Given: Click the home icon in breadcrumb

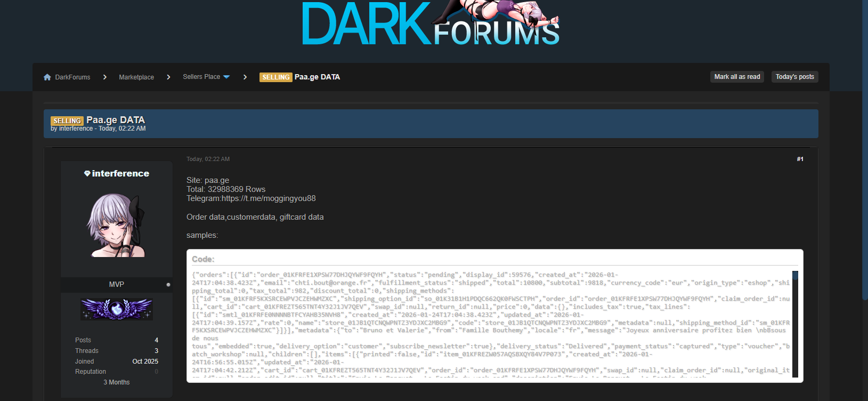Looking at the screenshot, I should 47,77.
